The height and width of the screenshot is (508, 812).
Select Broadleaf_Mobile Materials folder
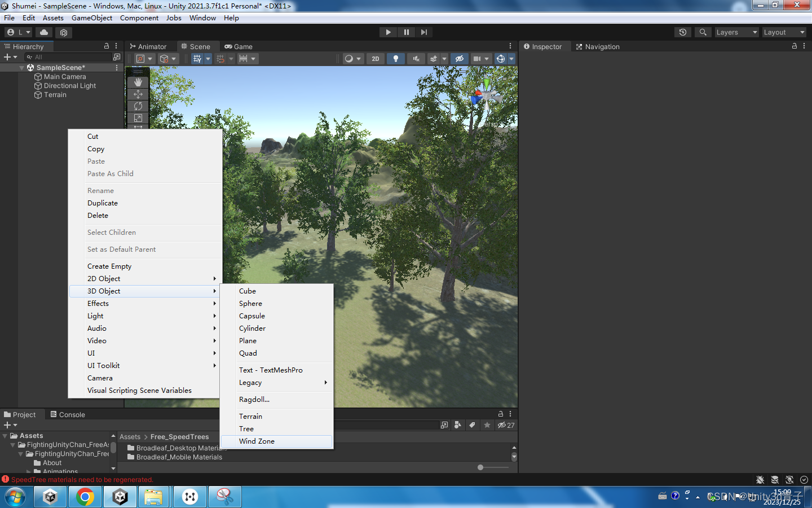175,457
